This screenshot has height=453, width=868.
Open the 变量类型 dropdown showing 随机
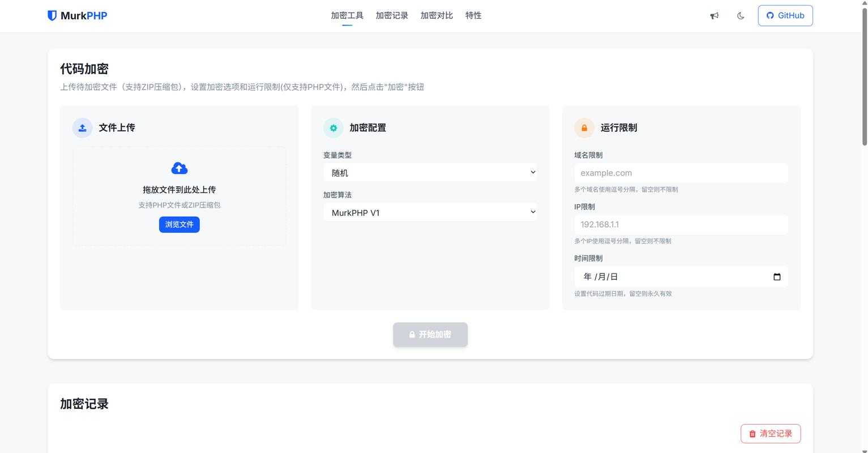pyautogui.click(x=430, y=172)
